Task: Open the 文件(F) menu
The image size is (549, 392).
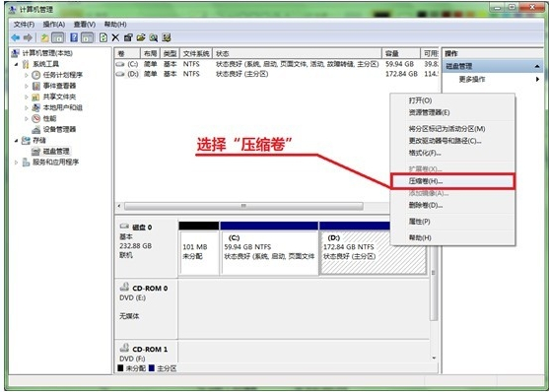Action: coord(24,25)
